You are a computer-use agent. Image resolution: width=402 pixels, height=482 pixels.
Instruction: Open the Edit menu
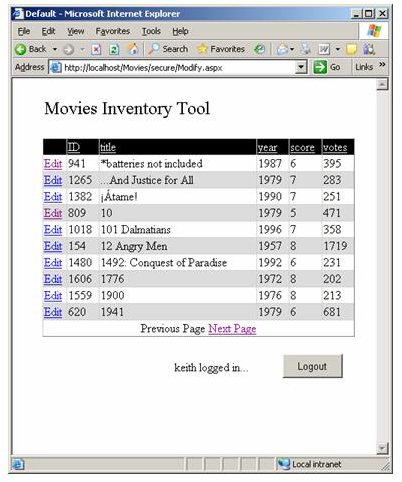(48, 31)
